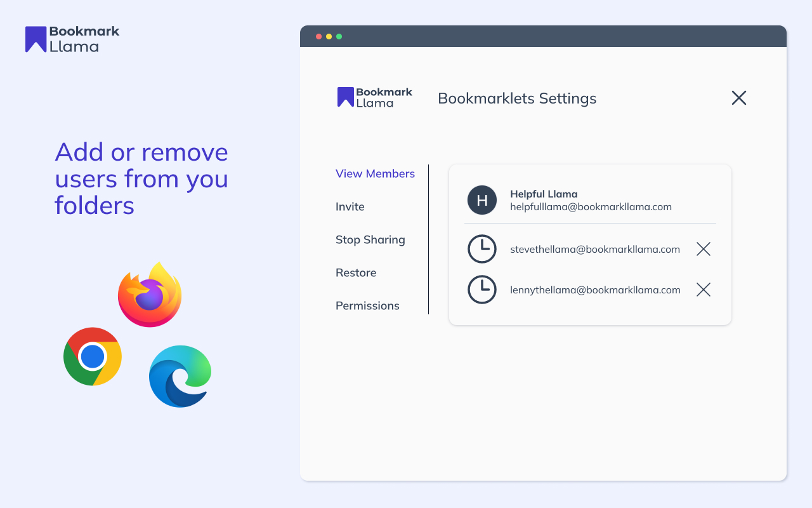Click the Chrome browser logo
812x508 pixels.
(x=93, y=357)
